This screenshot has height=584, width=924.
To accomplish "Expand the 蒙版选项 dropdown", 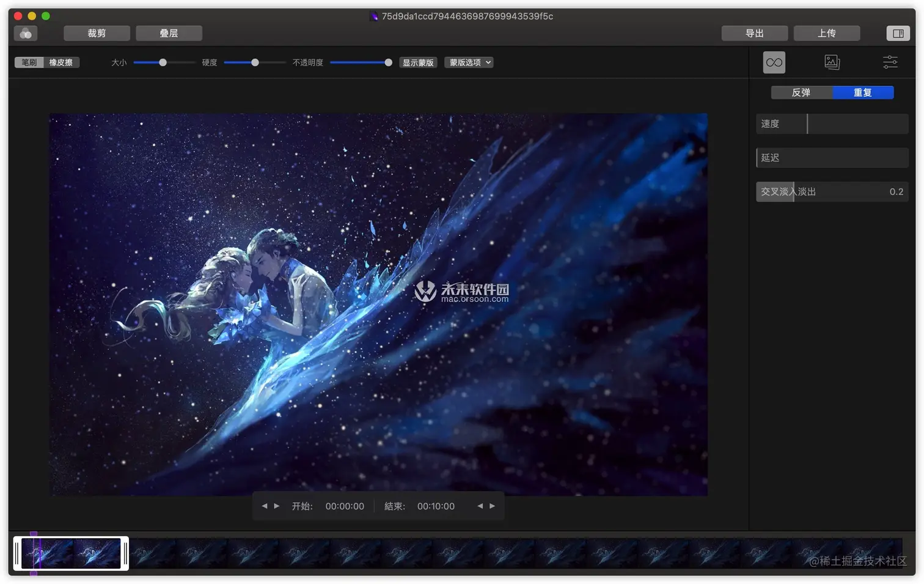I will (x=469, y=62).
